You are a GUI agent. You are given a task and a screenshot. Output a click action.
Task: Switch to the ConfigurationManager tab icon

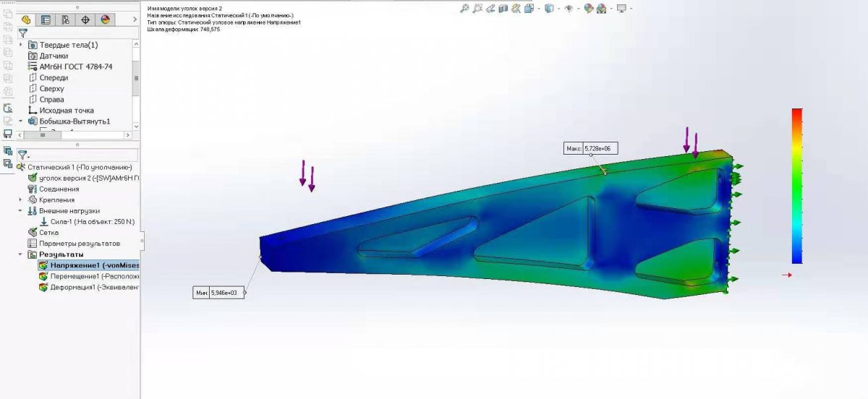[x=66, y=20]
